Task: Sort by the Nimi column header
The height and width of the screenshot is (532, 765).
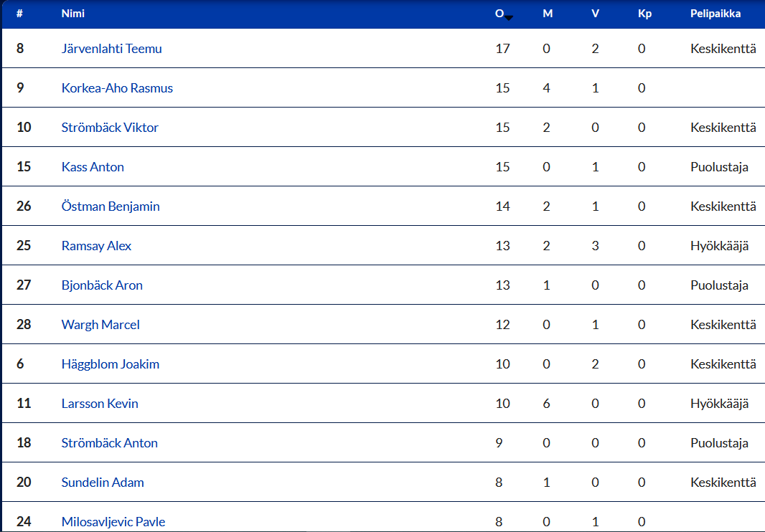Action: 73,14
